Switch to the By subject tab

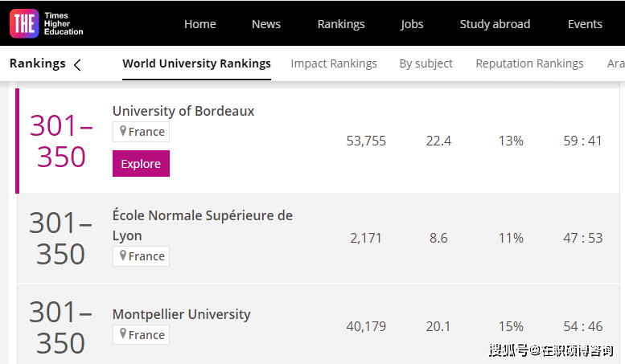(x=426, y=63)
